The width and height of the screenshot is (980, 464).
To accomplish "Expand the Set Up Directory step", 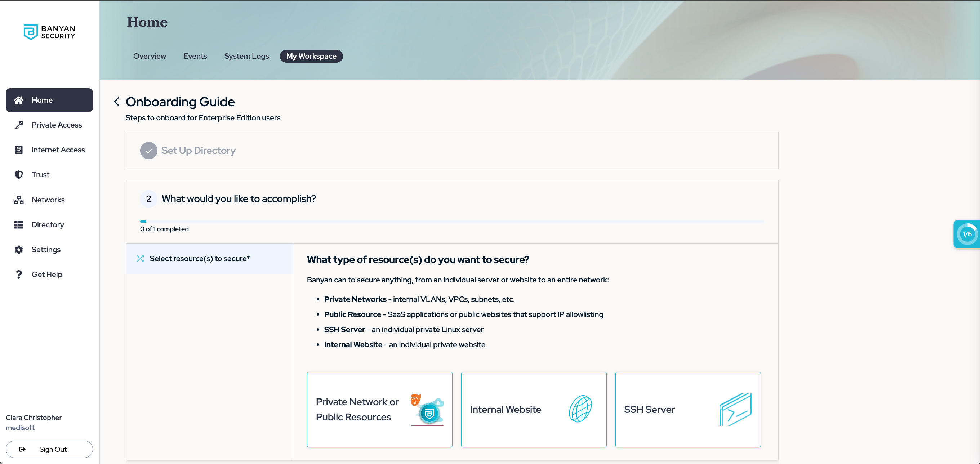I will pos(198,151).
